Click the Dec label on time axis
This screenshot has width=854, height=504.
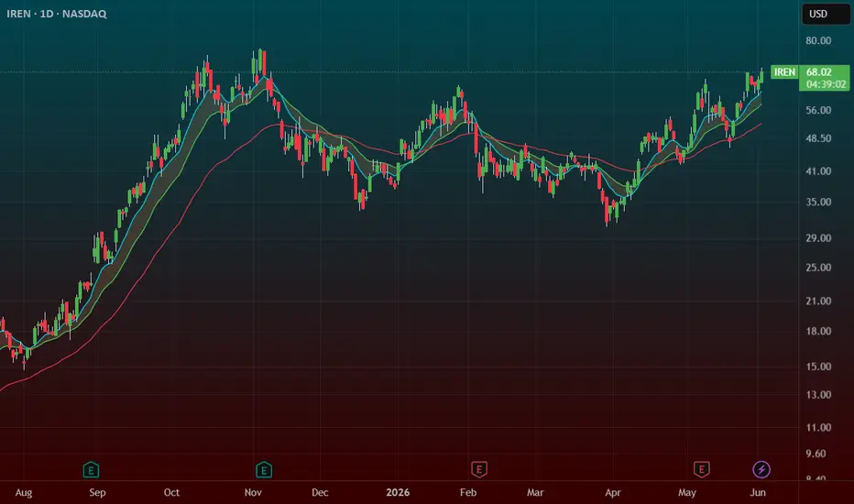[320, 493]
